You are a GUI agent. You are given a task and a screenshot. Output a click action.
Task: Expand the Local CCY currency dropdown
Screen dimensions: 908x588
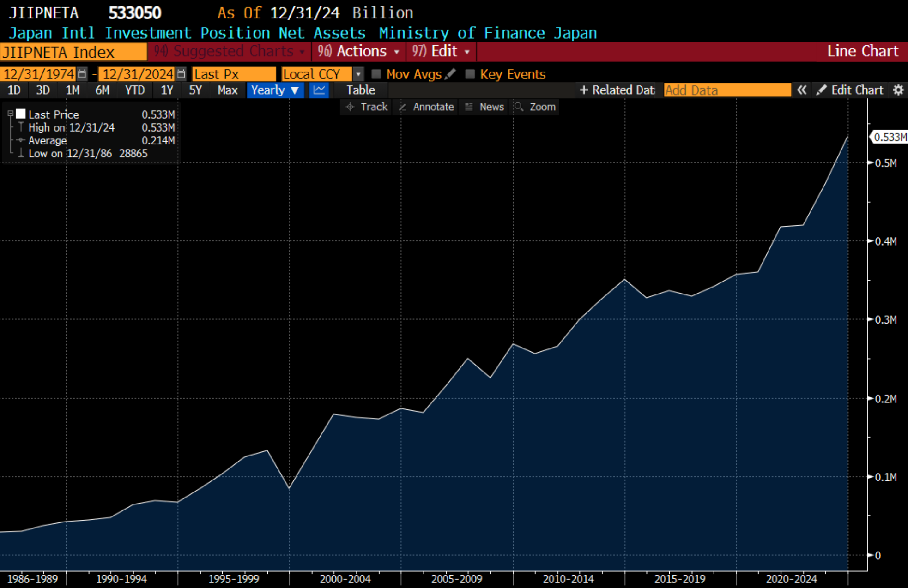click(x=358, y=74)
